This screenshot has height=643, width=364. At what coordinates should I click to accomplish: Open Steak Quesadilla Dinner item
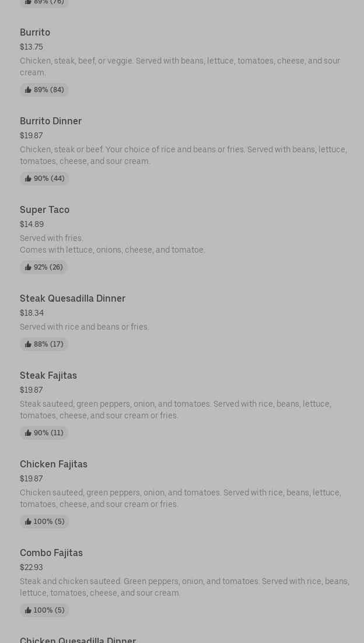click(72, 299)
